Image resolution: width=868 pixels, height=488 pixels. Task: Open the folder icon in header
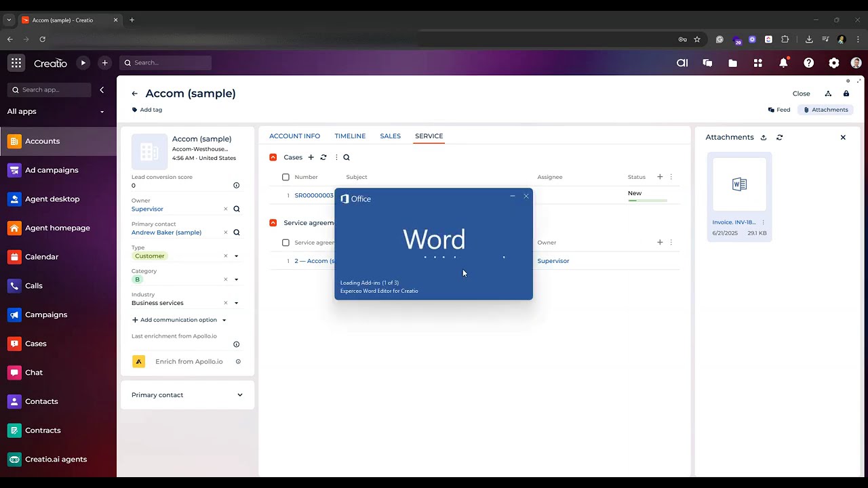coord(732,63)
